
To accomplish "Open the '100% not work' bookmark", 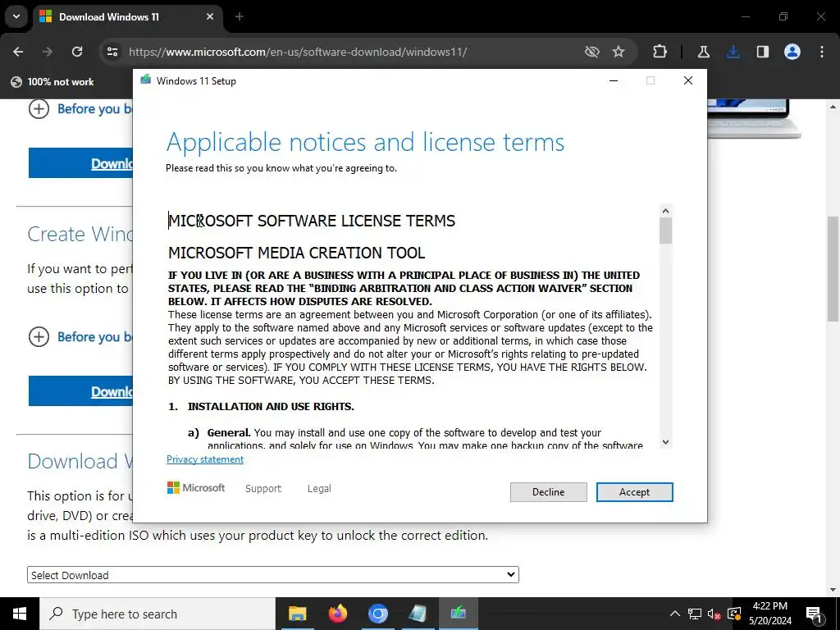I will (x=52, y=82).
